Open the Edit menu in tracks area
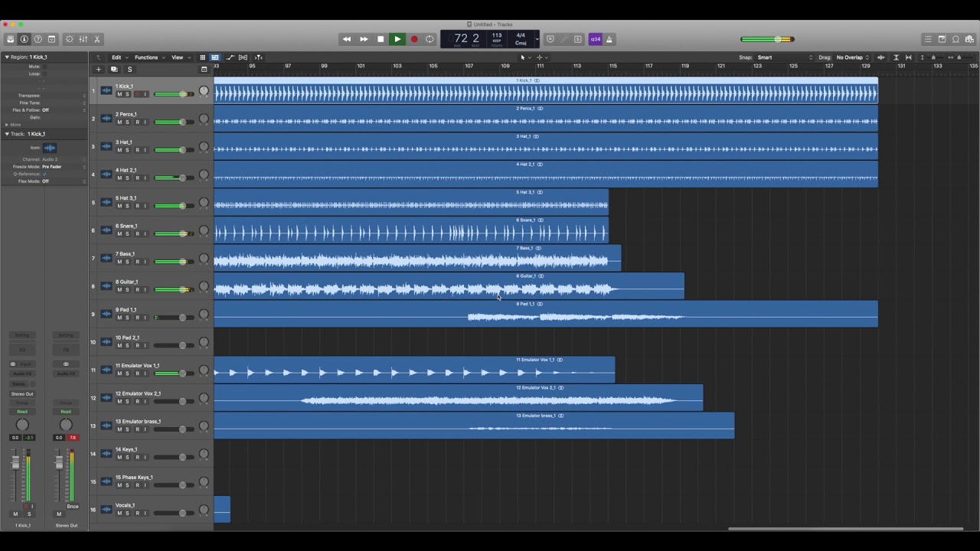This screenshot has width=980, height=551. pos(118,57)
